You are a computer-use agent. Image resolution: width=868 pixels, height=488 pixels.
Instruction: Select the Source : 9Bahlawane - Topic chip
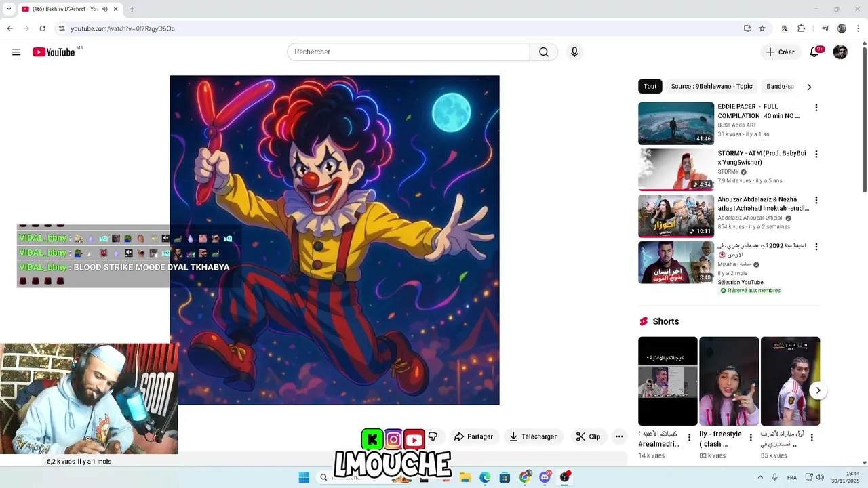coord(711,87)
